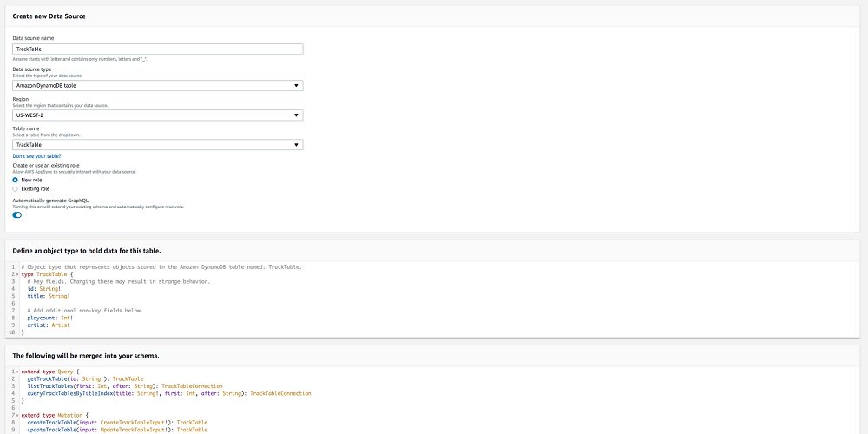Click the "artist: Artist" line
Viewport: 868px width, 434px height.
click(x=49, y=325)
